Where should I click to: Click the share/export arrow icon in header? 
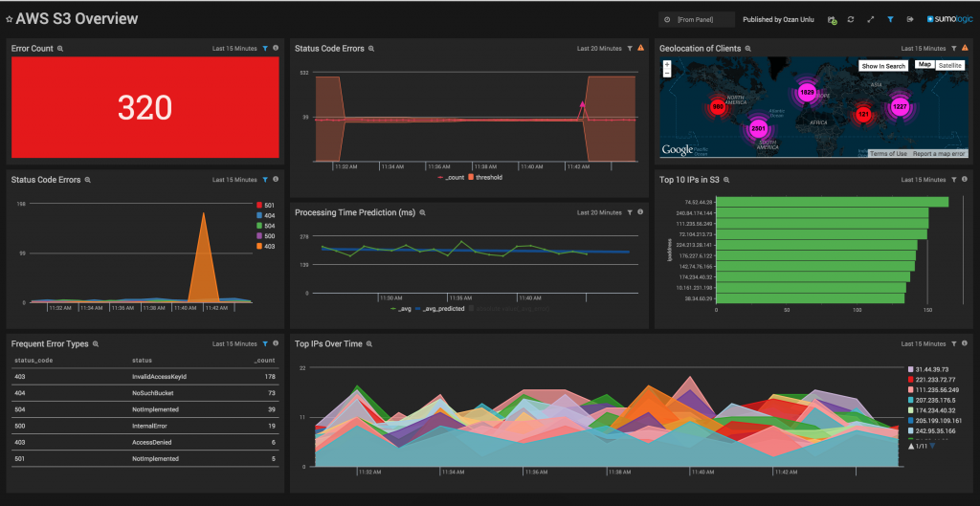(910, 20)
